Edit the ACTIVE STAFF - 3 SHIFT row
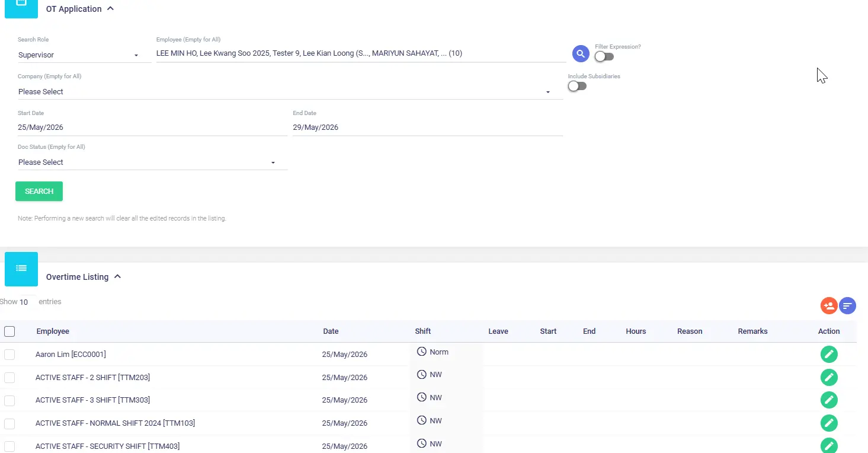This screenshot has height=453, width=868. 829,400
